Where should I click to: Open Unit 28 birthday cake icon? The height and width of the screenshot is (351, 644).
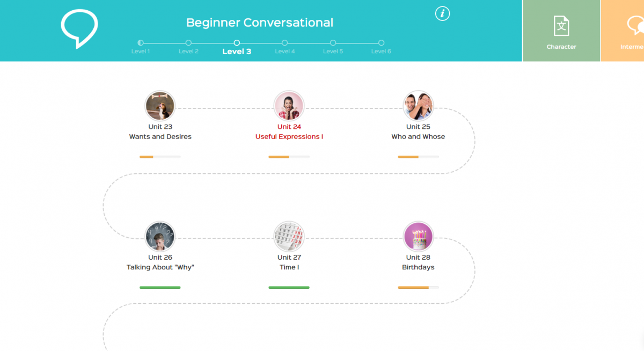[418, 236]
